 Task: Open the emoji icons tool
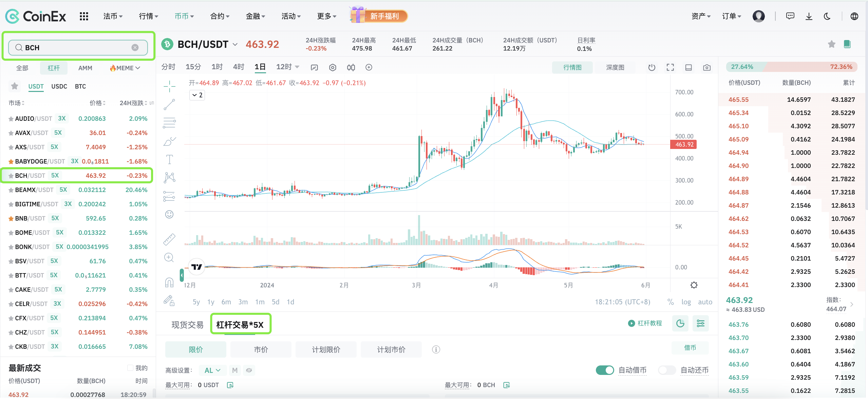tap(169, 214)
